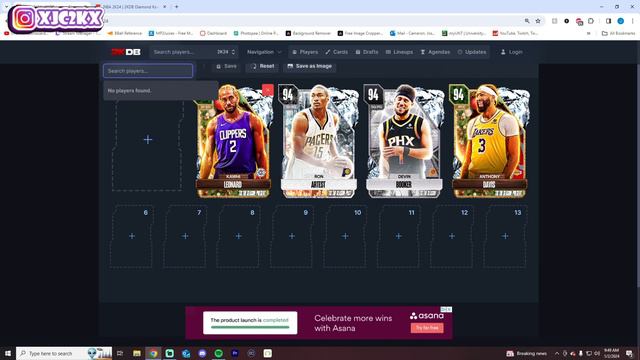640x360 pixels.
Task: Select the Ron Artest Pacers card
Action: [318, 141]
